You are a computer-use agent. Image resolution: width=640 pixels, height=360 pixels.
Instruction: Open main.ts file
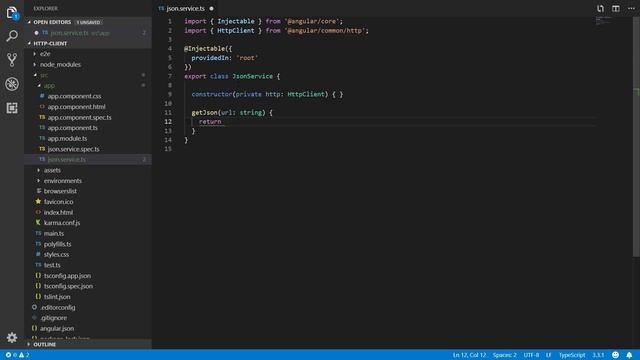pos(53,234)
